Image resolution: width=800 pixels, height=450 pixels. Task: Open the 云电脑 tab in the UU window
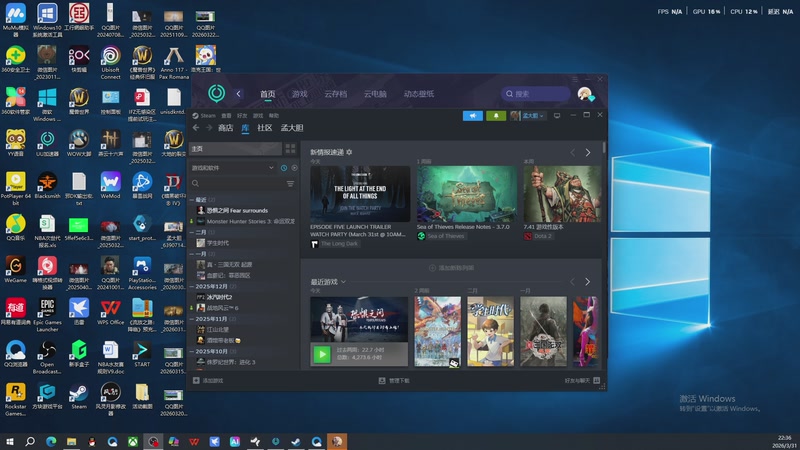(375, 94)
